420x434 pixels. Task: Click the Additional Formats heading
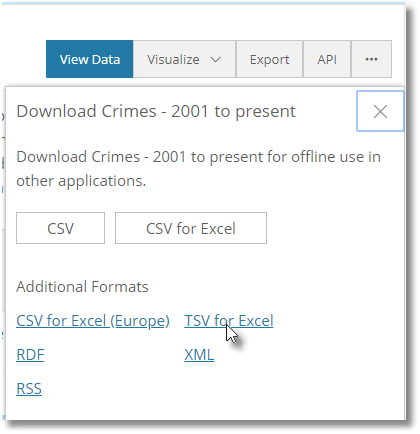point(82,287)
